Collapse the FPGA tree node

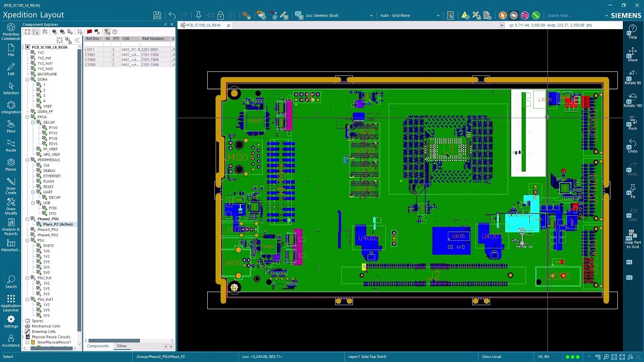[28, 117]
